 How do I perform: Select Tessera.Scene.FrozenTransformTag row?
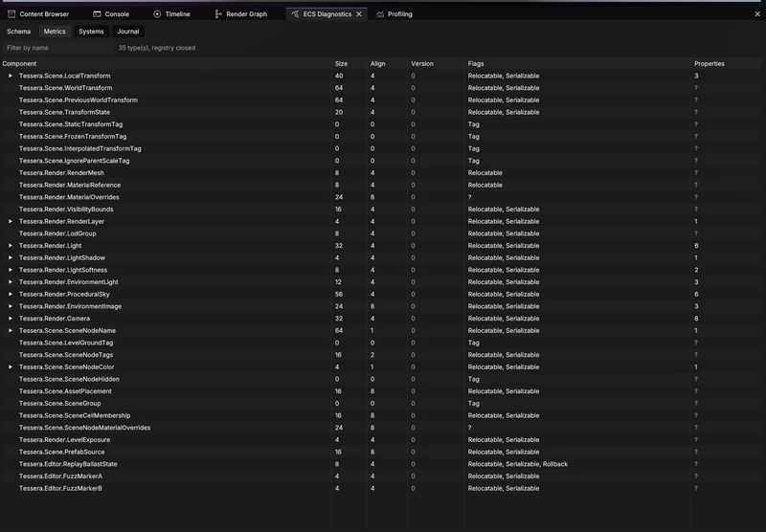point(383,136)
